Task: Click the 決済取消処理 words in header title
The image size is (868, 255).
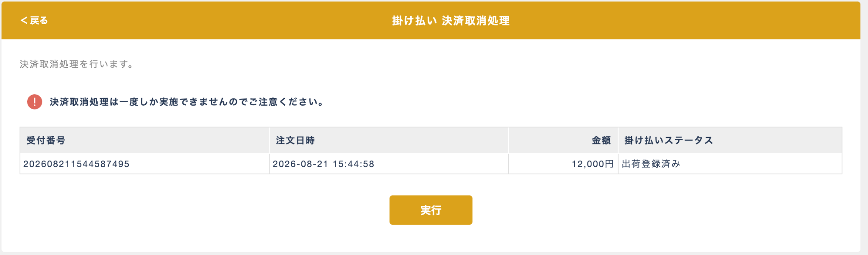Action: click(476, 20)
